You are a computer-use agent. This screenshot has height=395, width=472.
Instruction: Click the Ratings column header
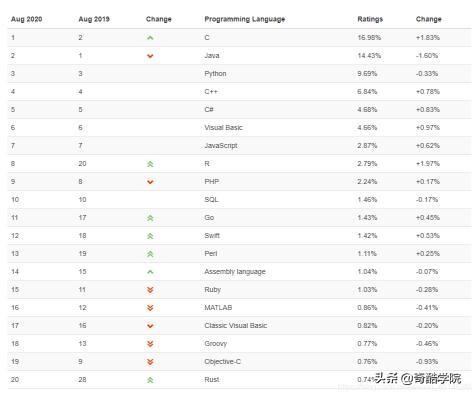coord(370,19)
